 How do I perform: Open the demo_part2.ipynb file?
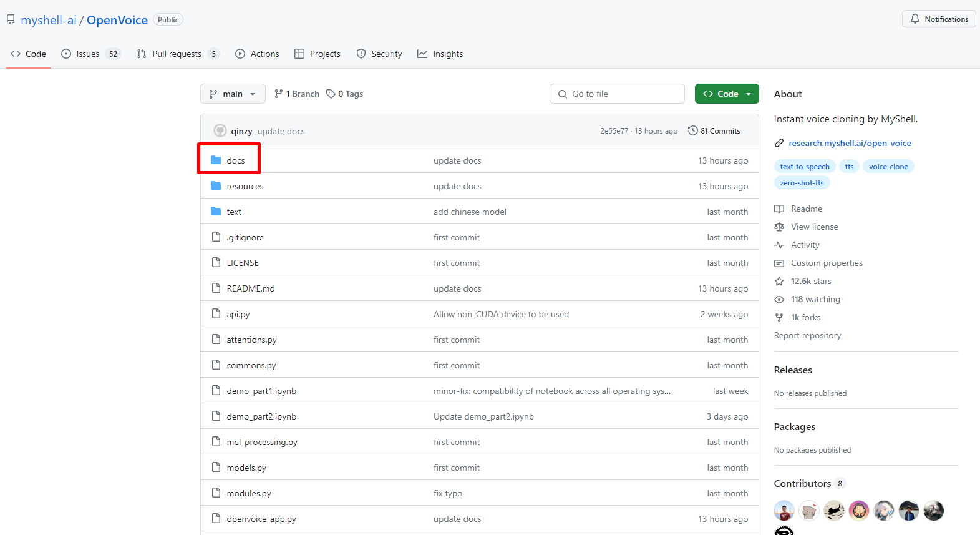tap(261, 416)
